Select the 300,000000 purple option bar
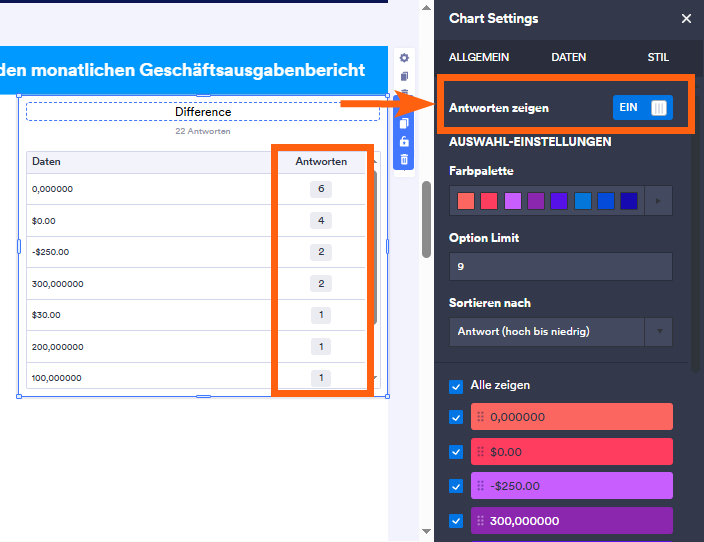Screen dimensions: 704x542 572,521
